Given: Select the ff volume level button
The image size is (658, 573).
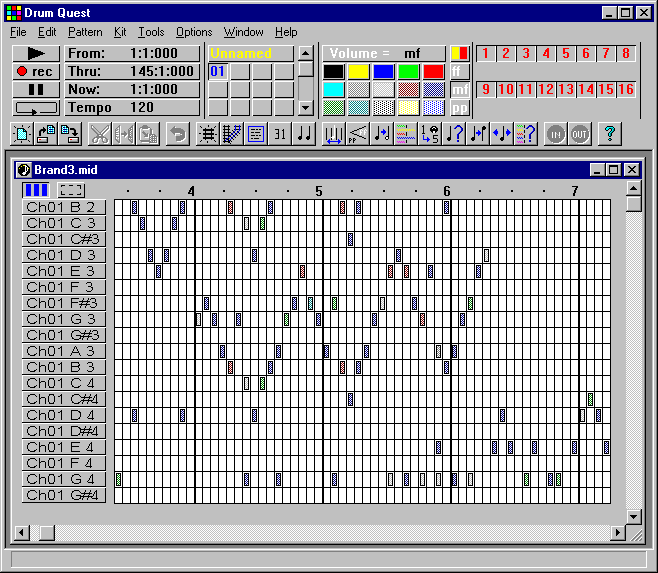Looking at the screenshot, I should [x=459, y=71].
